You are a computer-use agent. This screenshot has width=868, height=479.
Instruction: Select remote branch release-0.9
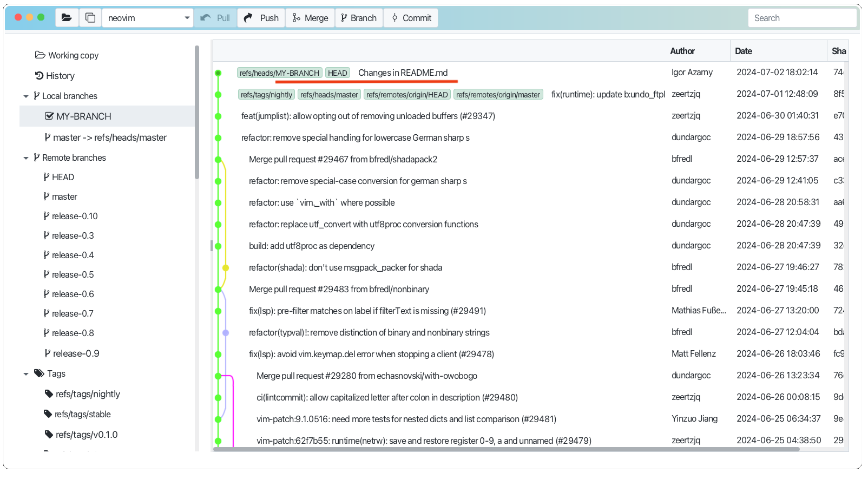[71, 353]
